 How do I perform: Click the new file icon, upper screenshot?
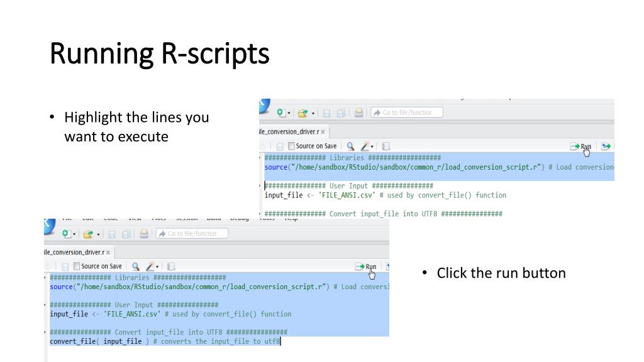pos(281,113)
